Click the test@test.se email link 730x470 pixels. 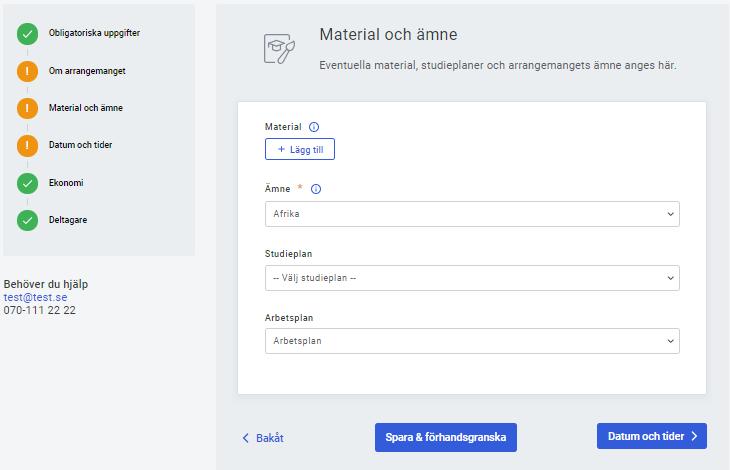point(35,297)
